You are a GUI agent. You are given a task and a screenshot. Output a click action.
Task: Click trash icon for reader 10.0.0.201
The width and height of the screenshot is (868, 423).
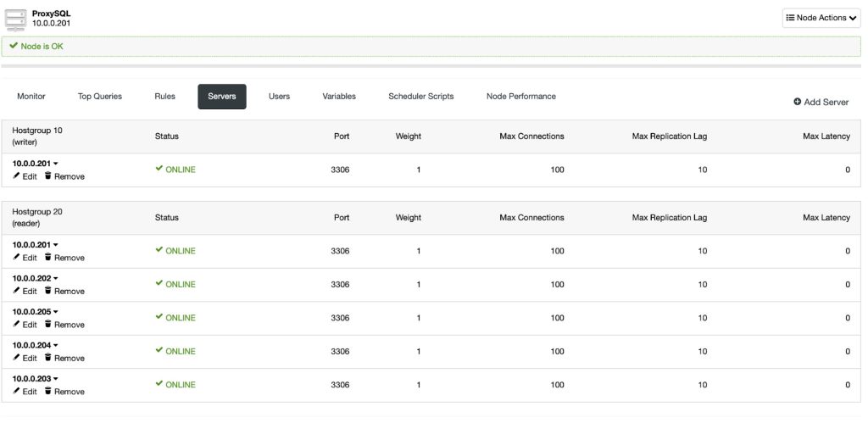[47, 257]
